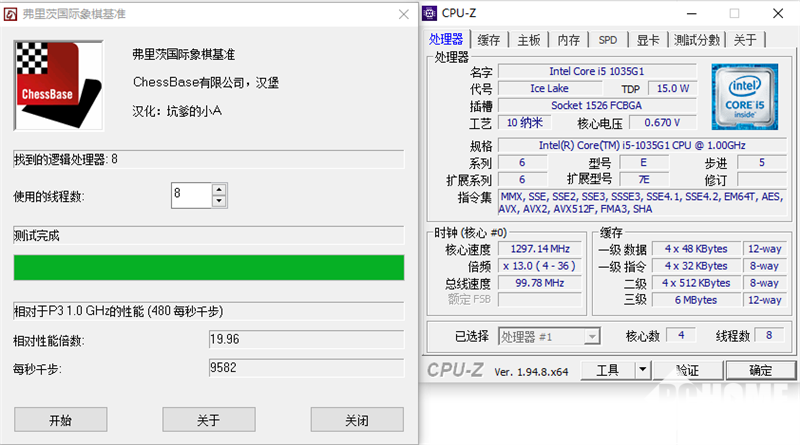Click the L1 instruction 4 x 32 KBytes
This screenshot has height=445, width=800.
pyautogui.click(x=696, y=266)
